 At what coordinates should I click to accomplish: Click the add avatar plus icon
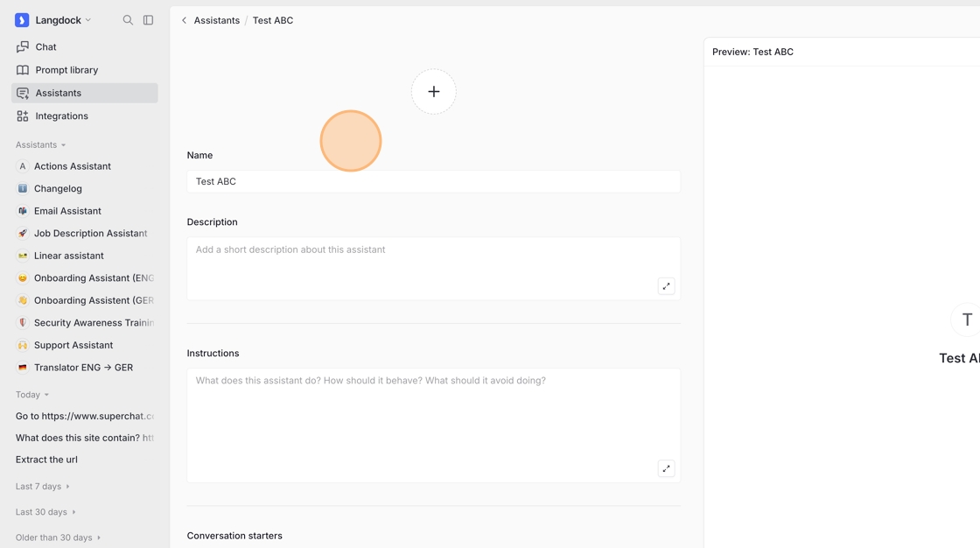[x=433, y=92]
